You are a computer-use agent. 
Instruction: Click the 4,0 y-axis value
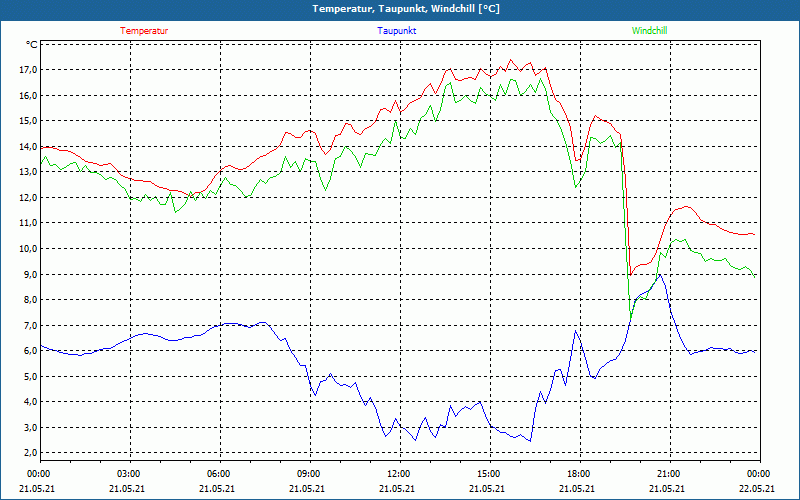click(x=31, y=402)
